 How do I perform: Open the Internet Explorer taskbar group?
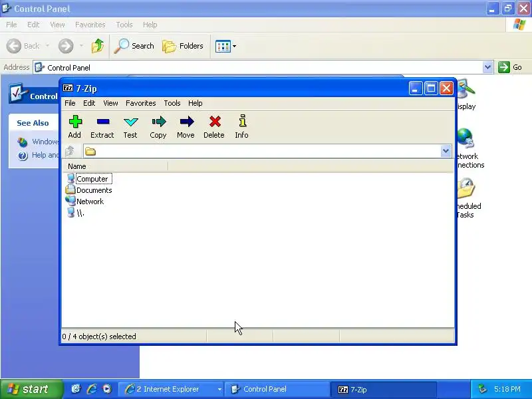(x=171, y=389)
